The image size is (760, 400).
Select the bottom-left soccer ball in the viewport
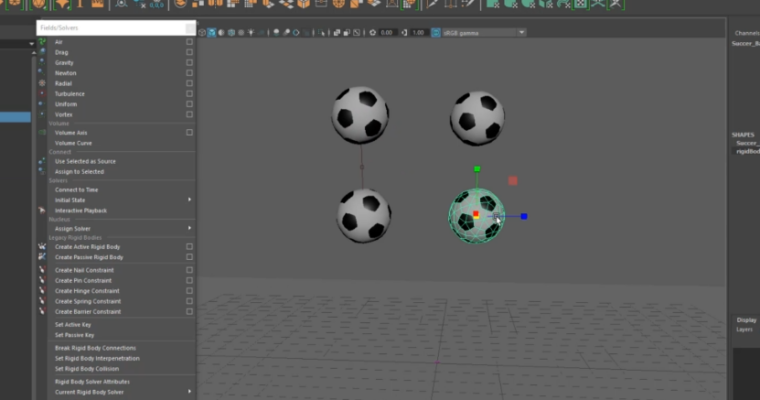tap(364, 216)
